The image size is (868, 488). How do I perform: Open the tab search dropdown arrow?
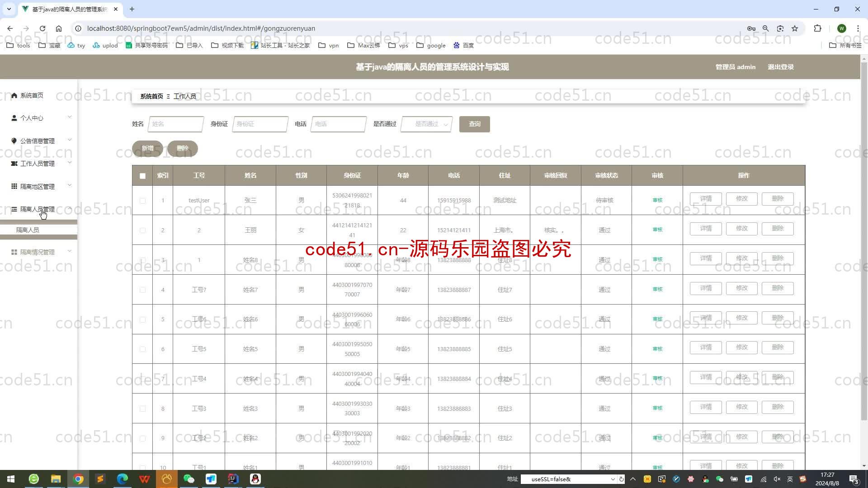[9, 9]
